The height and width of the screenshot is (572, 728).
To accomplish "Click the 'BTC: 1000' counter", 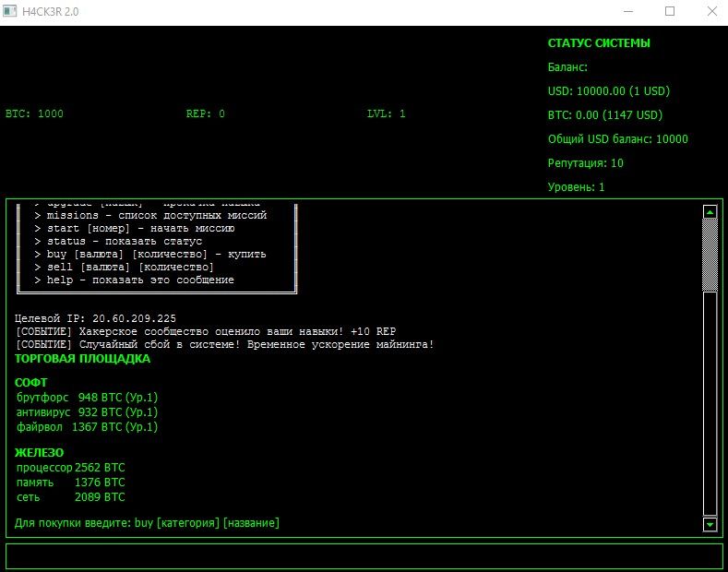I will pyautogui.click(x=34, y=113).
